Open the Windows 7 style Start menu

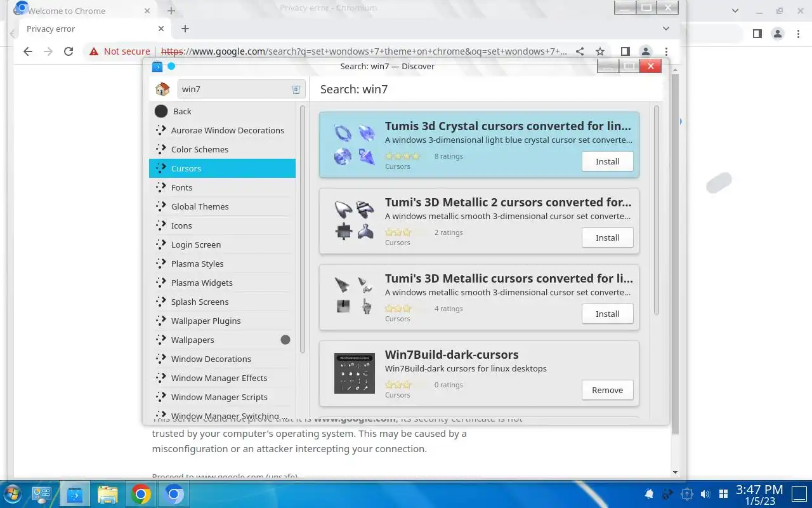pos(12,494)
